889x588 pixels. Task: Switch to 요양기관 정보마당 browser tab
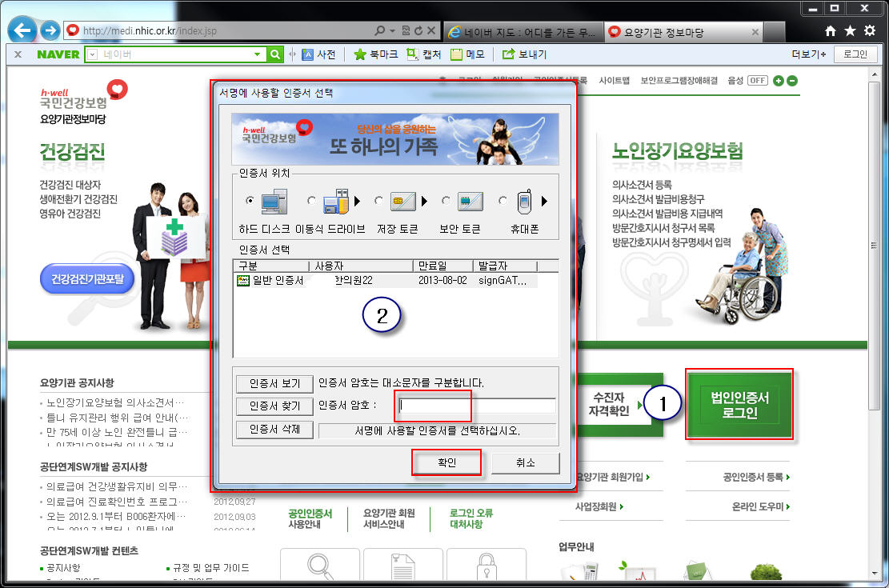(683, 32)
